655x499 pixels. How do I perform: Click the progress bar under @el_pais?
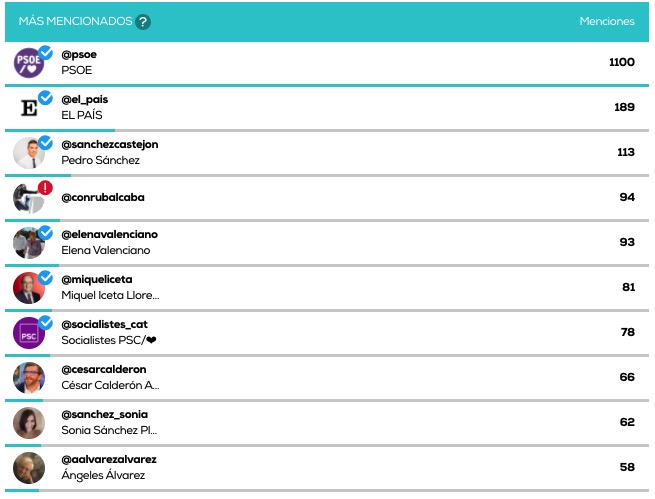(327, 131)
